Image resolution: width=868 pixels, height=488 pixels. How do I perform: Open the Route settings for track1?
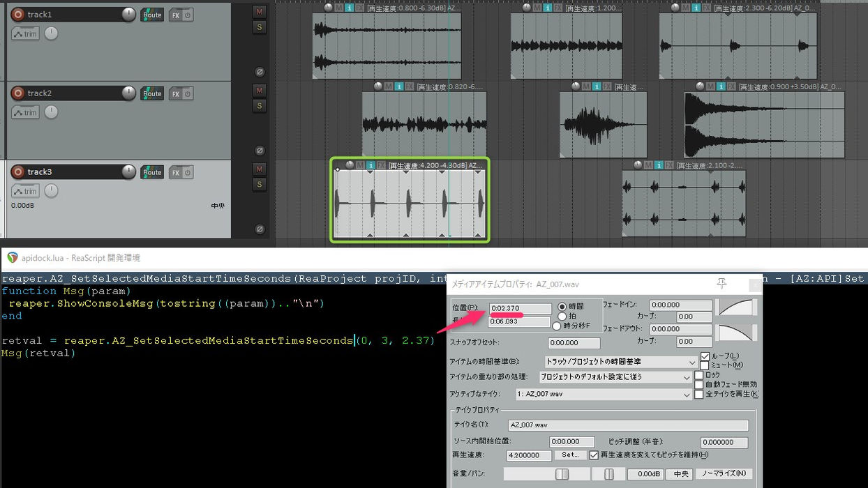click(152, 14)
